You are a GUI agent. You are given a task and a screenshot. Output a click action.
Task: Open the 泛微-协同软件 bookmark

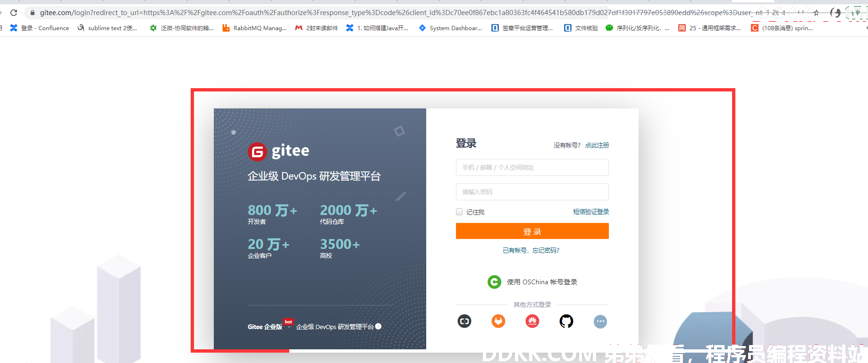tap(182, 28)
